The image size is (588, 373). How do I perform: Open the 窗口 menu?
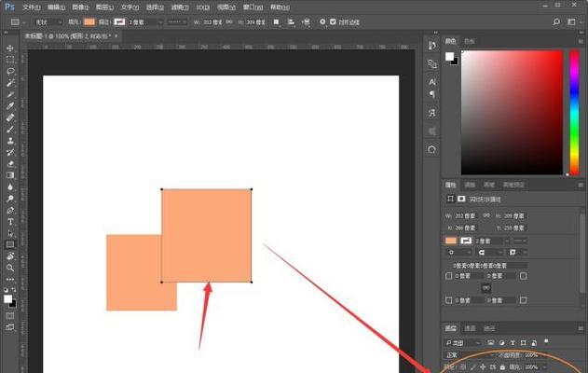coord(253,7)
